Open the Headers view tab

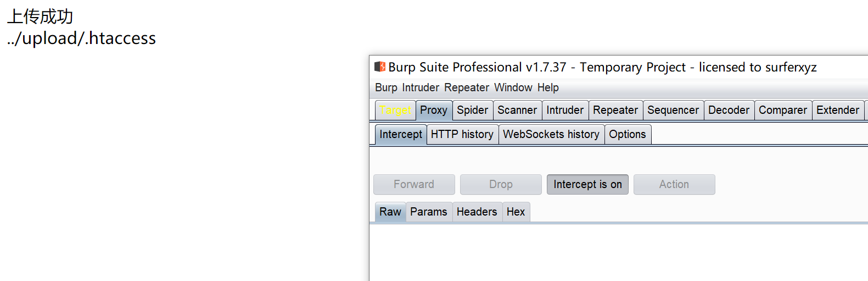477,212
